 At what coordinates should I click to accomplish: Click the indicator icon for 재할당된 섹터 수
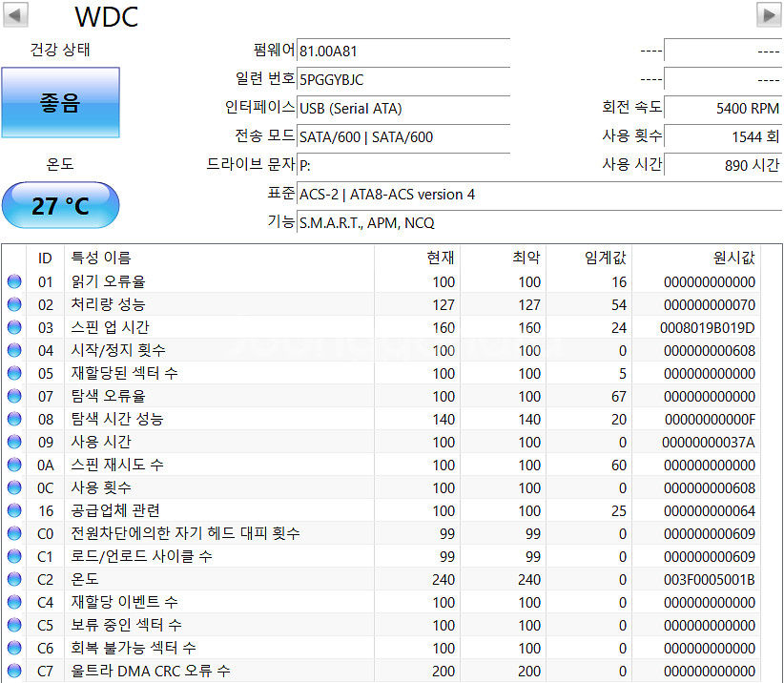click(13, 373)
